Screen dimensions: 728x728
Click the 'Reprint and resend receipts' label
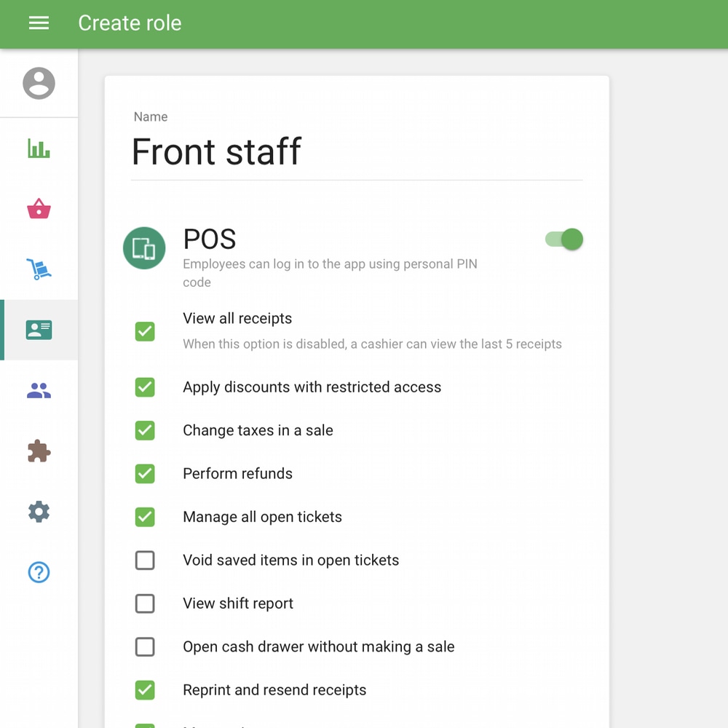tap(274, 690)
